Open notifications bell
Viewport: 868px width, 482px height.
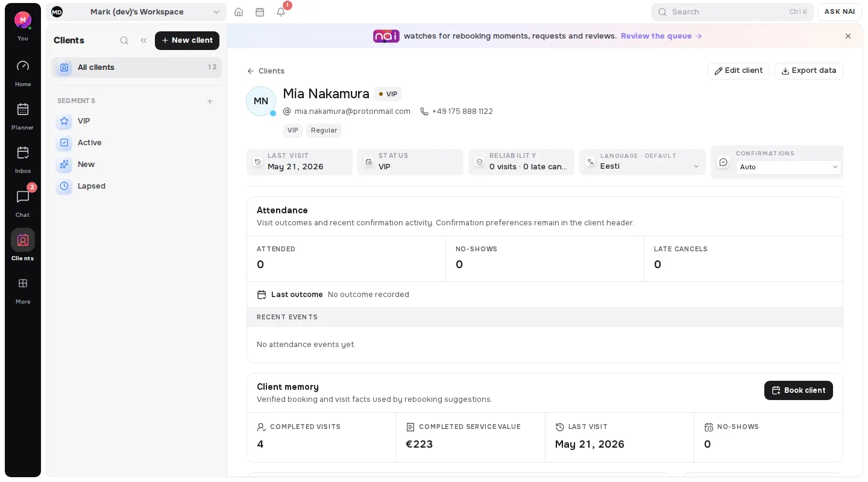pyautogui.click(x=281, y=12)
